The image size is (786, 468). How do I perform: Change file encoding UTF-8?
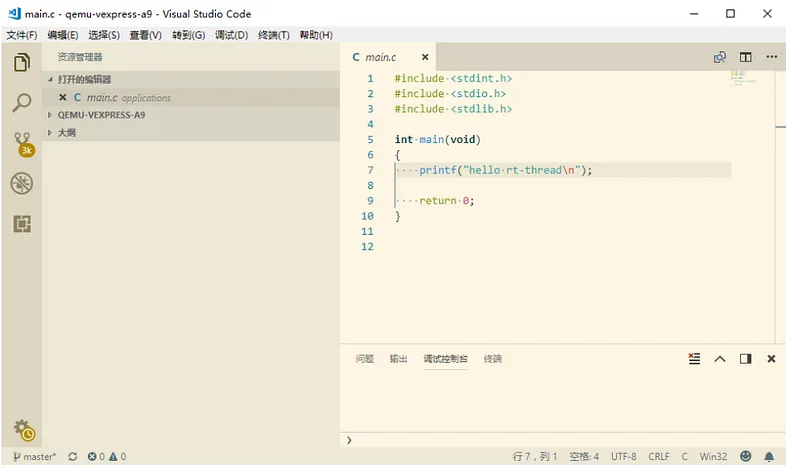624,456
